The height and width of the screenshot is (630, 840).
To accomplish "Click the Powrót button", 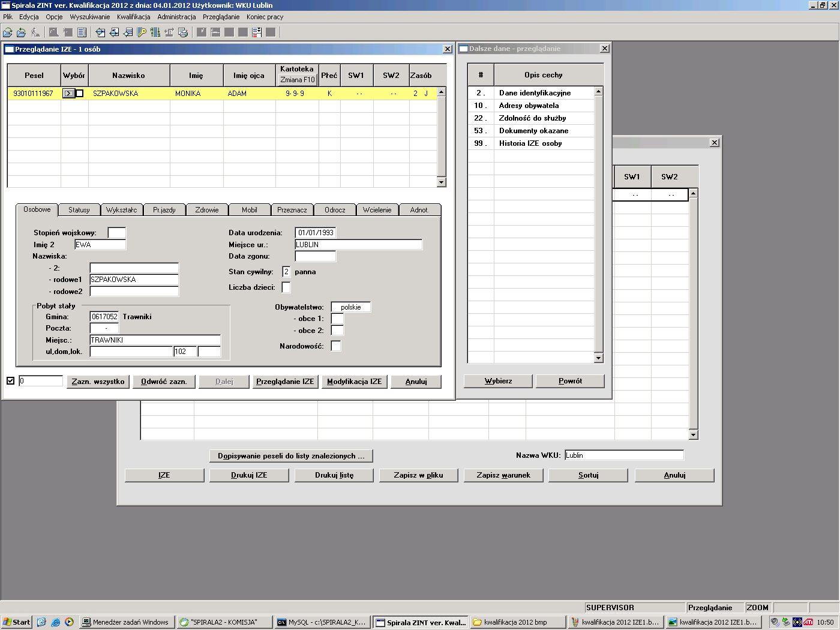I will 570,381.
